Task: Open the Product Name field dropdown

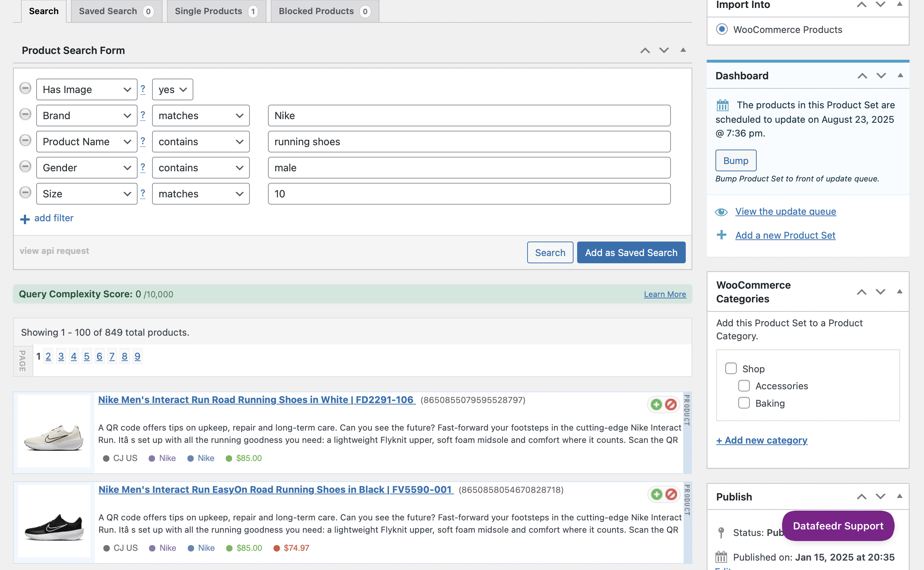Action: [87, 141]
